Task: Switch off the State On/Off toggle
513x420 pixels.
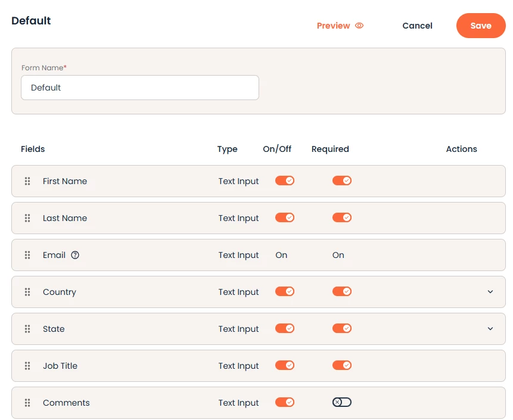Action: [x=285, y=328]
